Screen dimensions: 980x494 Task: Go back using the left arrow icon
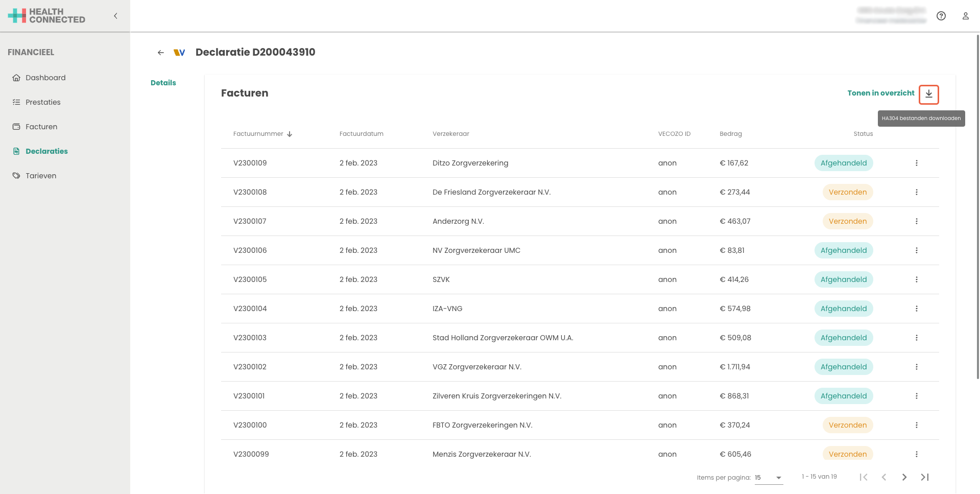161,53
